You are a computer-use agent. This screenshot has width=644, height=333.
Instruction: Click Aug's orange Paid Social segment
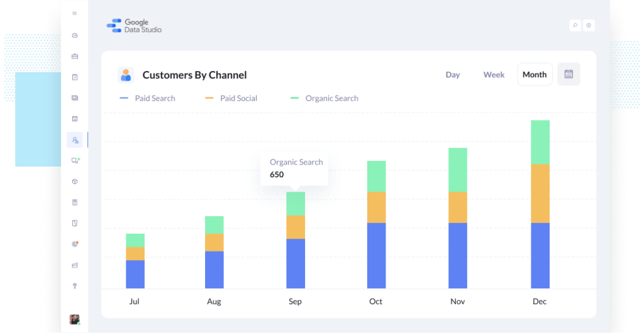214,243
